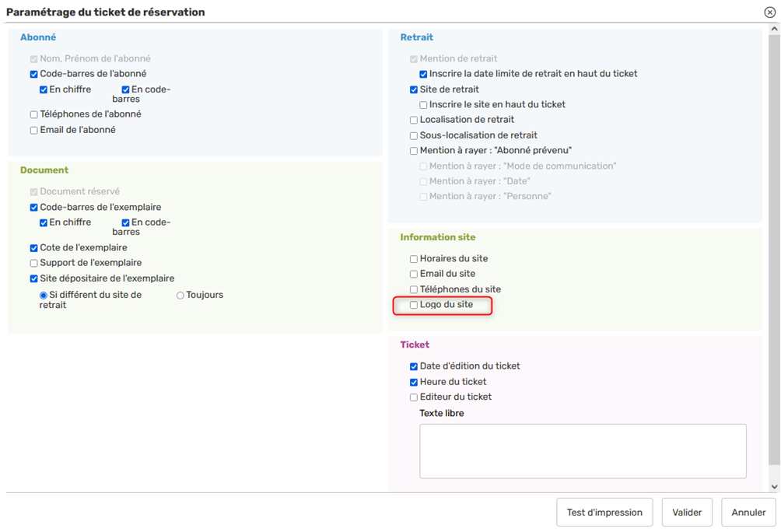Uncheck "Site de retrait" checkbox

coord(414,89)
